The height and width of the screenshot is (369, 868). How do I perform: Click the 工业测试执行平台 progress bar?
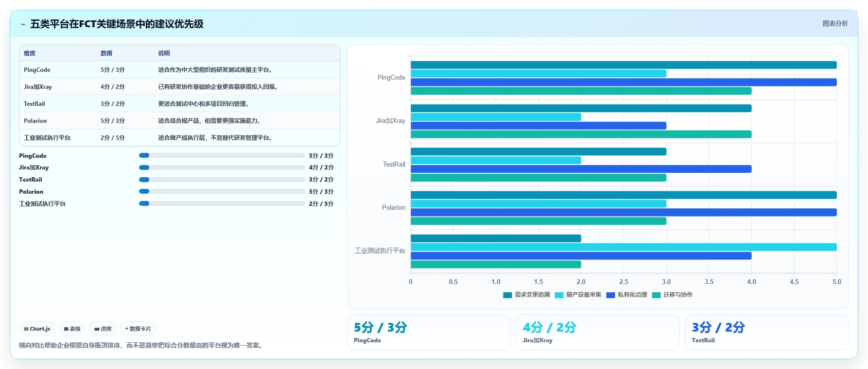[x=222, y=203]
